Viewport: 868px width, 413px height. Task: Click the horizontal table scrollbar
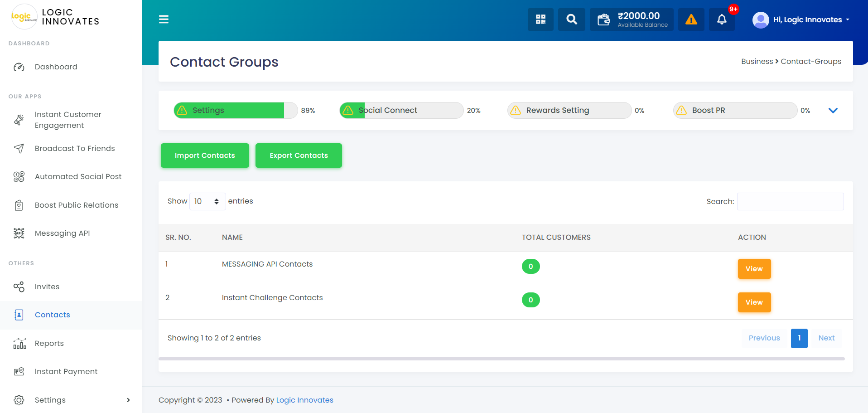tap(502, 359)
